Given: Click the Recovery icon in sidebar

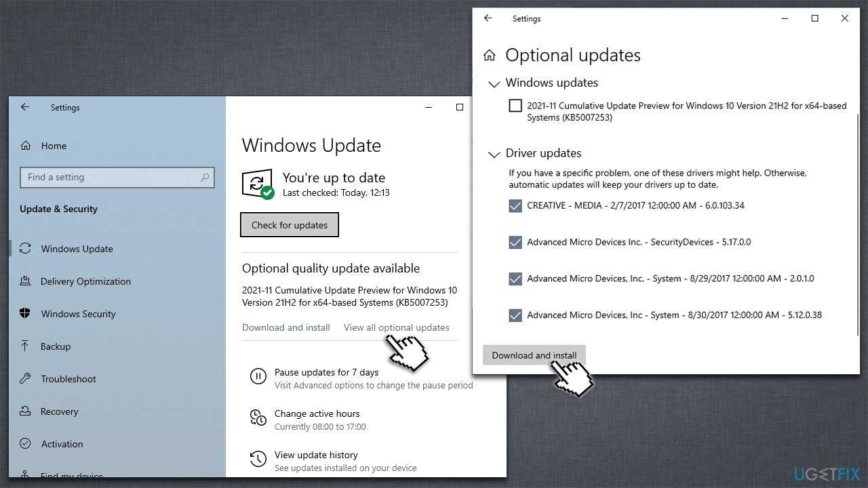Looking at the screenshot, I should (x=26, y=411).
